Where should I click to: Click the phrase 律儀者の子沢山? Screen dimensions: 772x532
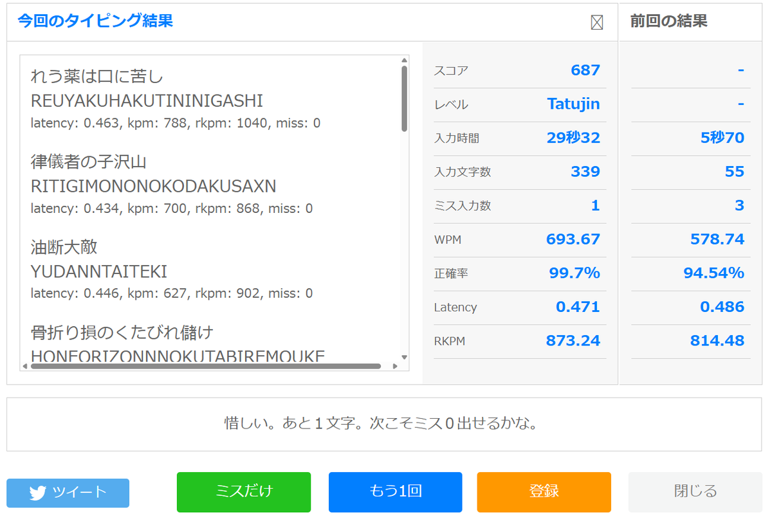pyautogui.click(x=89, y=161)
